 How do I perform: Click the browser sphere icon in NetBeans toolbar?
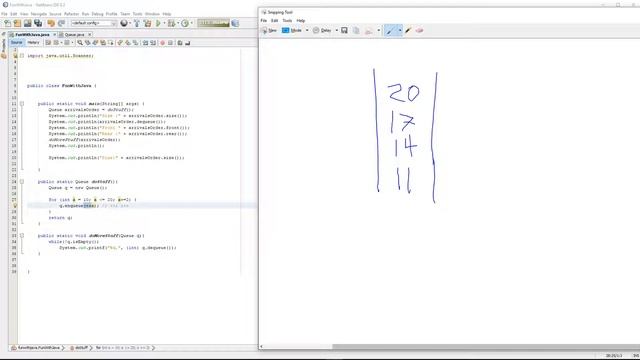(124, 23)
